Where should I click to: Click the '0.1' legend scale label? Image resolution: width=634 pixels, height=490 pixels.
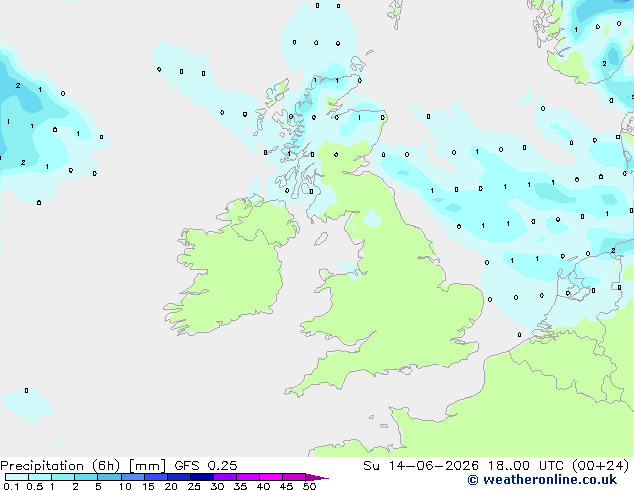[x=11, y=486]
